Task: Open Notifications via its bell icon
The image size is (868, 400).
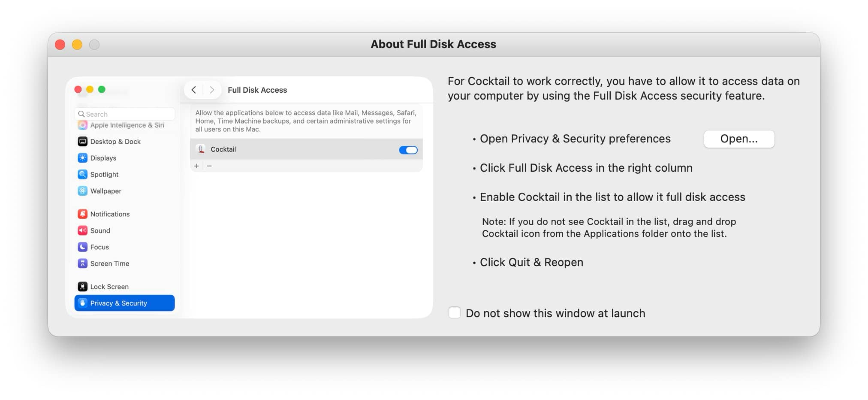Action: [x=82, y=214]
